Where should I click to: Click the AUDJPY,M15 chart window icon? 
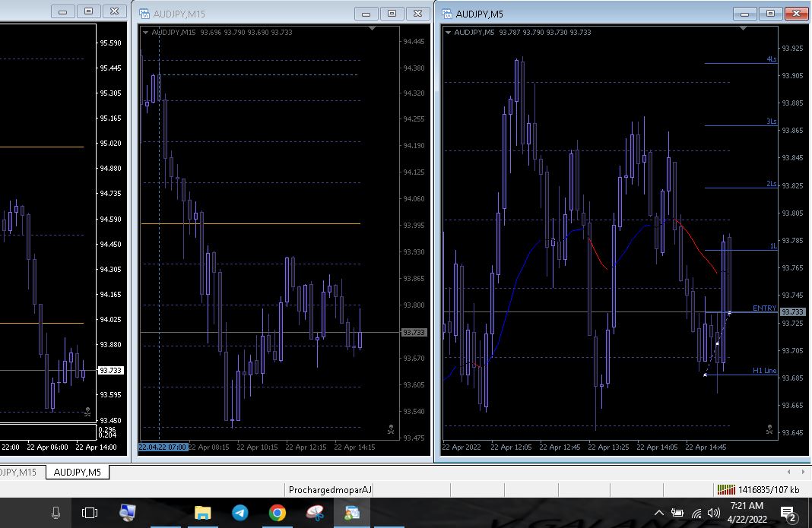click(x=144, y=14)
